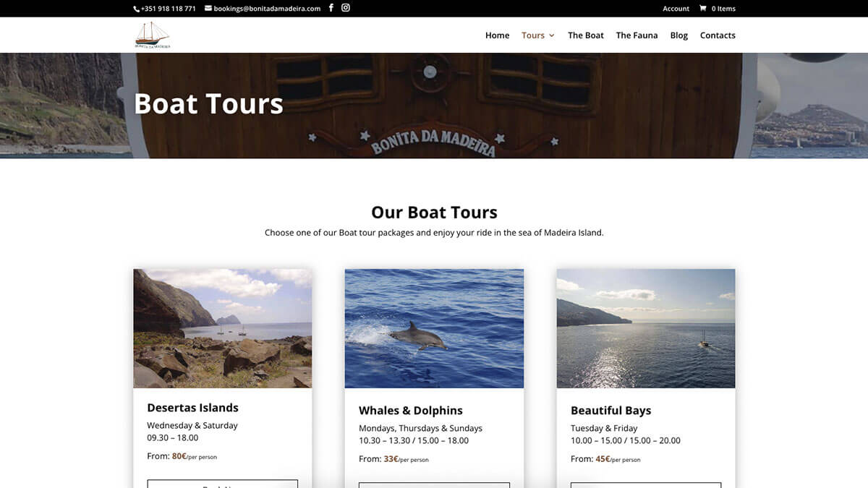Open The Boat menu item
The height and width of the screenshot is (488, 868).
pyautogui.click(x=586, y=35)
